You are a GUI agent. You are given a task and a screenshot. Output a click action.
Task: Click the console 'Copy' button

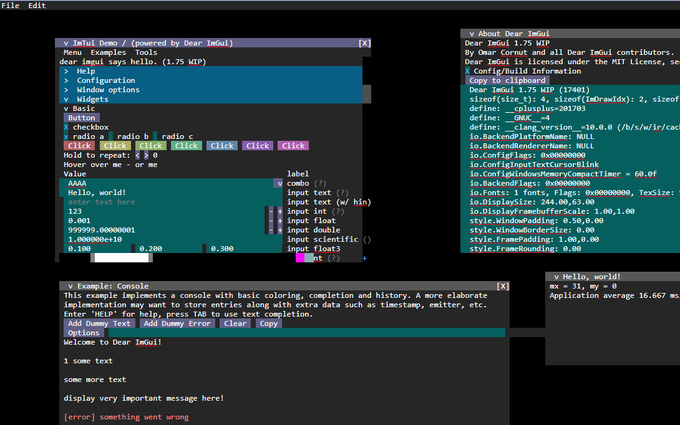point(269,324)
